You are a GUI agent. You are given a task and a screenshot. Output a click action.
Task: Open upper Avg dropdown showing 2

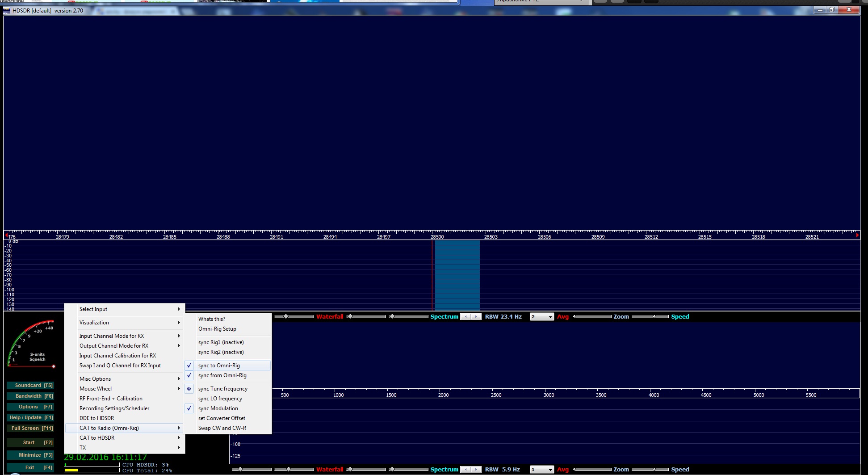(x=542, y=317)
